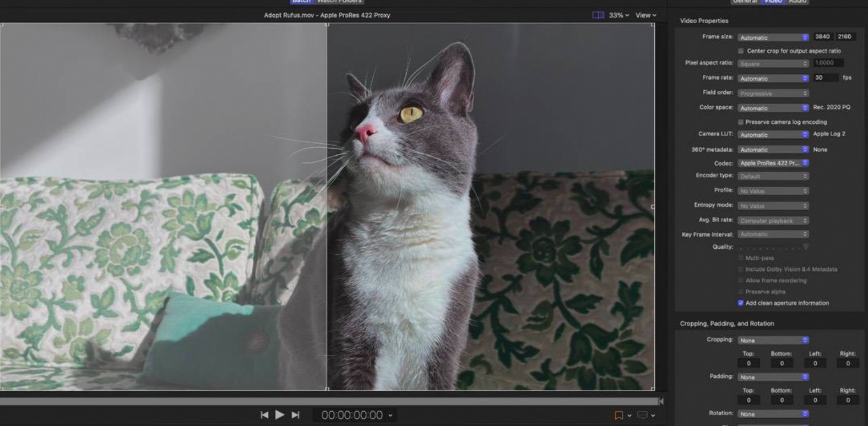Image resolution: width=868 pixels, height=426 pixels.
Task: Click the preview divider handle at top center
Action: (327, 25)
